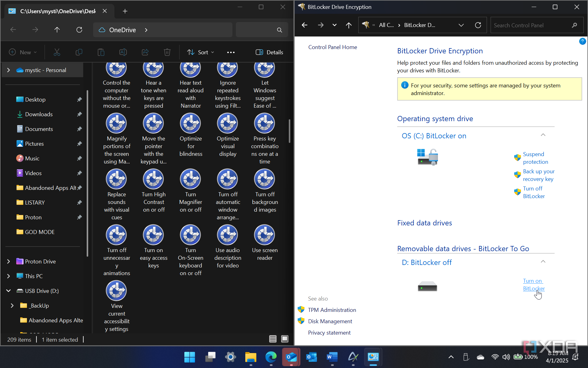Open Microsoft Edge from the taskbar
588x368 pixels.
[x=271, y=357]
